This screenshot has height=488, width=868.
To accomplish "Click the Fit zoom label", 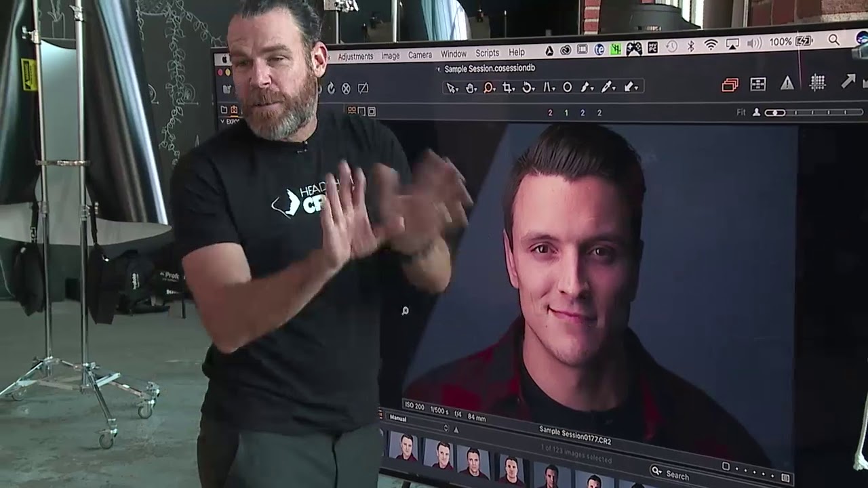I will pos(741,113).
